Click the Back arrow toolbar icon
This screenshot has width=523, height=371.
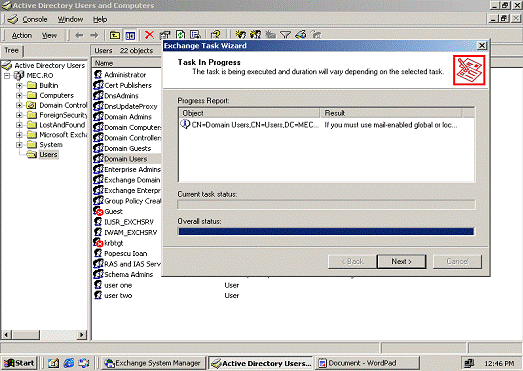tap(79, 35)
